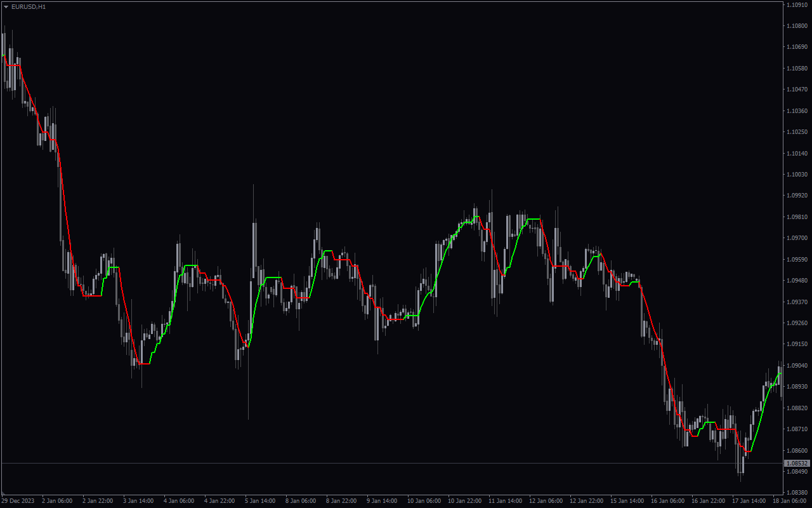
Task: Click the 3 Jan 14:00 time label
Action: tap(138, 501)
